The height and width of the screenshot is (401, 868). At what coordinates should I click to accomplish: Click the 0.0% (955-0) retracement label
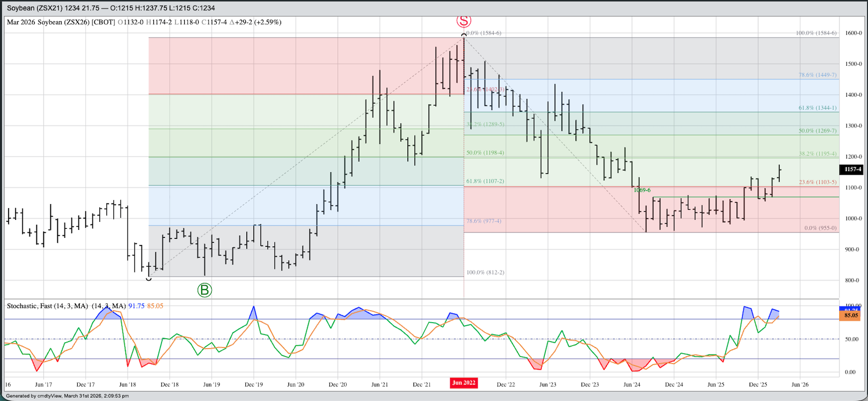820,228
